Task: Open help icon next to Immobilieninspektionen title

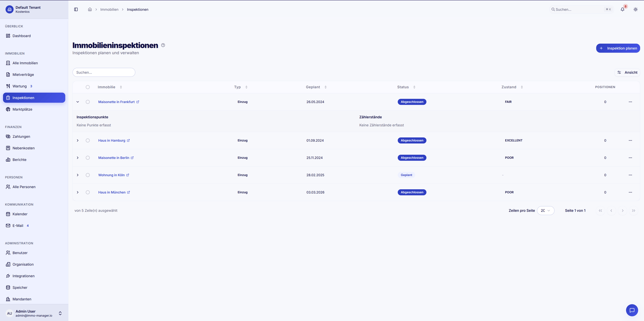Action: (163, 45)
